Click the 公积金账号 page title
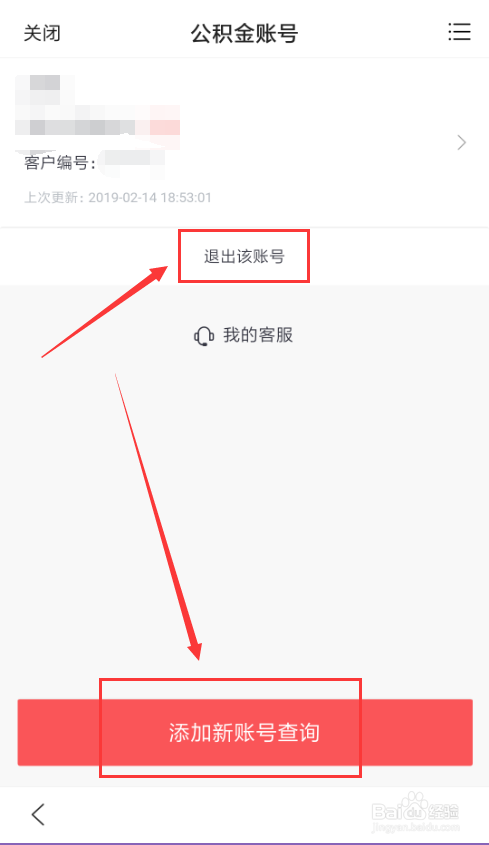Image resolution: width=489 pixels, height=845 pixels. coord(244,33)
